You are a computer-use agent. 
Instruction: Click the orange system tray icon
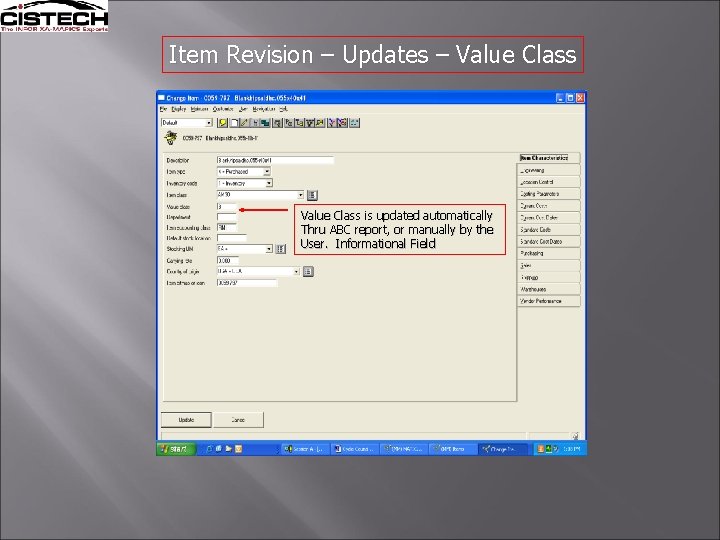[540, 449]
